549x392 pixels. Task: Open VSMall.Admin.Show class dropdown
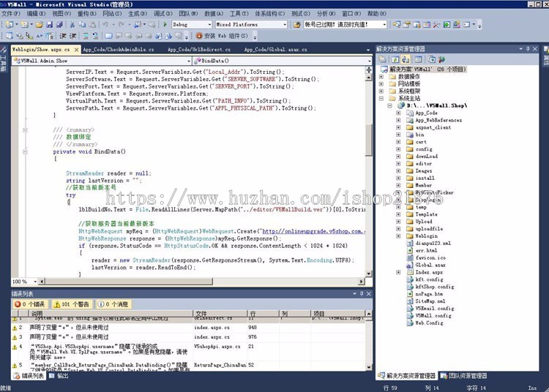(x=189, y=61)
